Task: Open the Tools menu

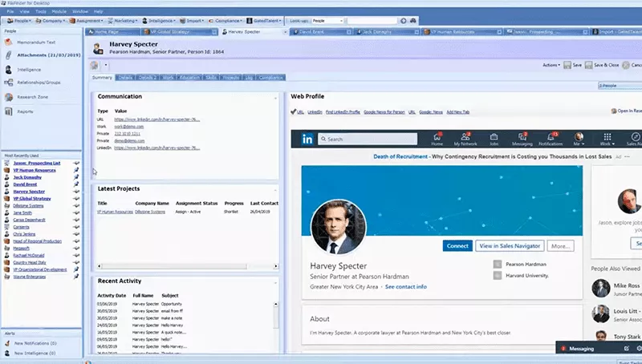Action: 41,11
